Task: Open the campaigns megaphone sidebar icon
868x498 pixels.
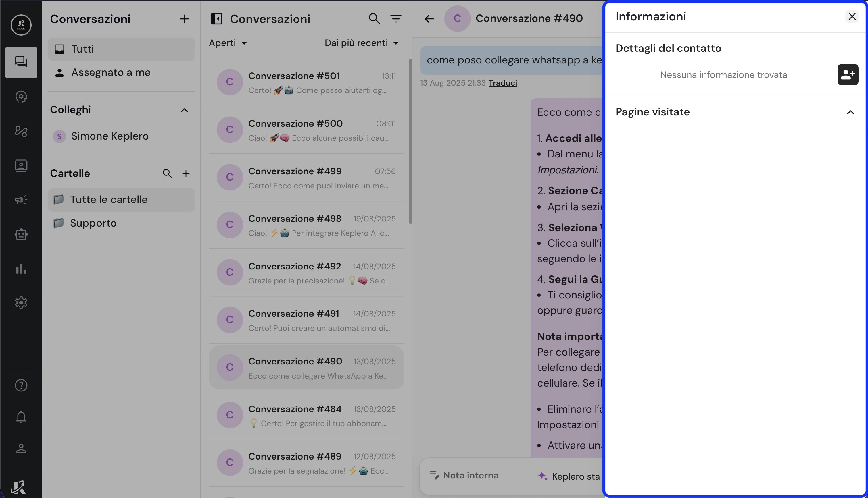Action: [21, 200]
